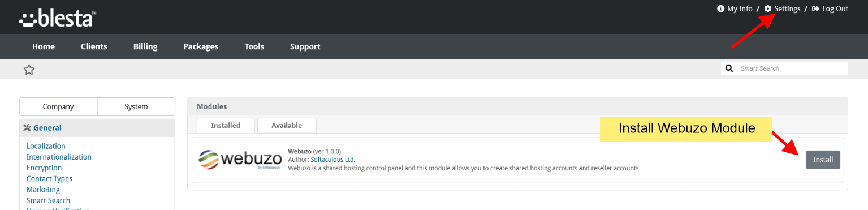
Task: Install the Webuzo module
Action: [x=823, y=160]
